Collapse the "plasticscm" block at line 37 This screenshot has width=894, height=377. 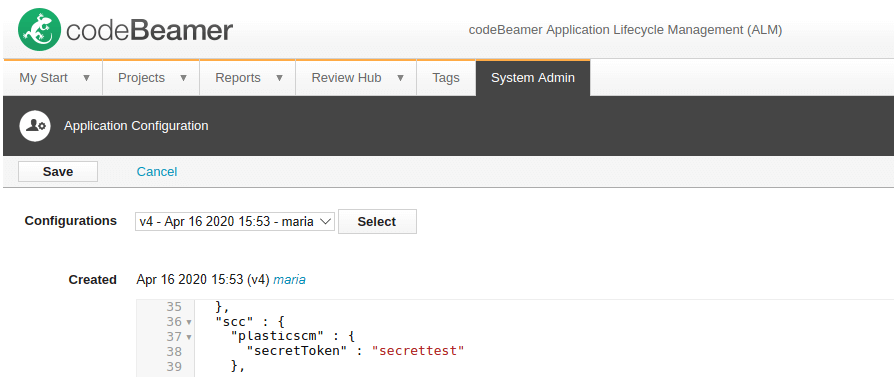[x=189, y=337]
